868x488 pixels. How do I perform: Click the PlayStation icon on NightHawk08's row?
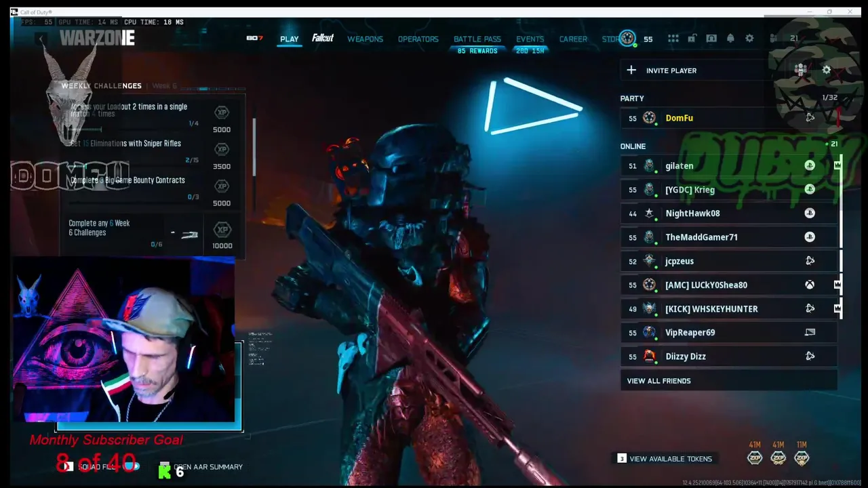810,213
